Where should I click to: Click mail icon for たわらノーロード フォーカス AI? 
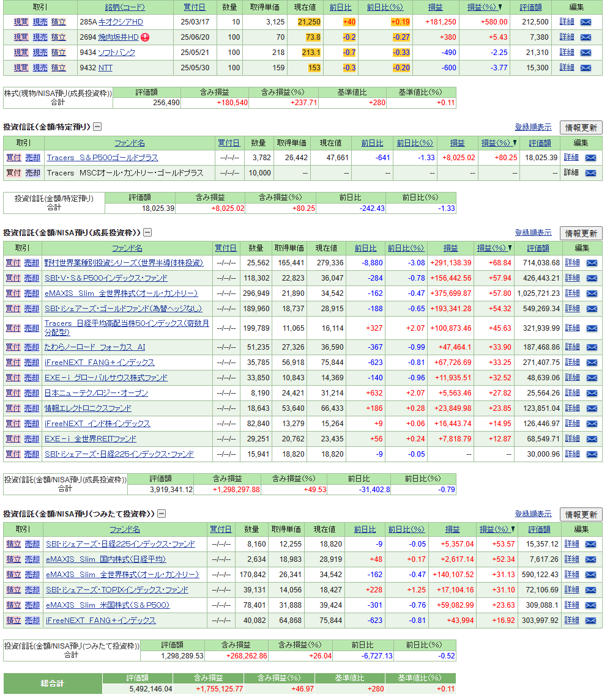[592, 347]
